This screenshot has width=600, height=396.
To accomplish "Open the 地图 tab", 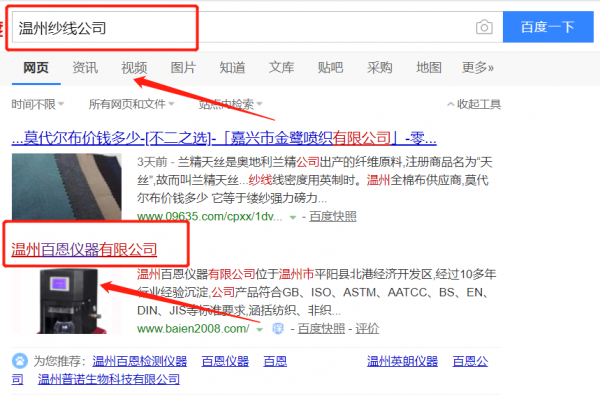I will point(429,68).
